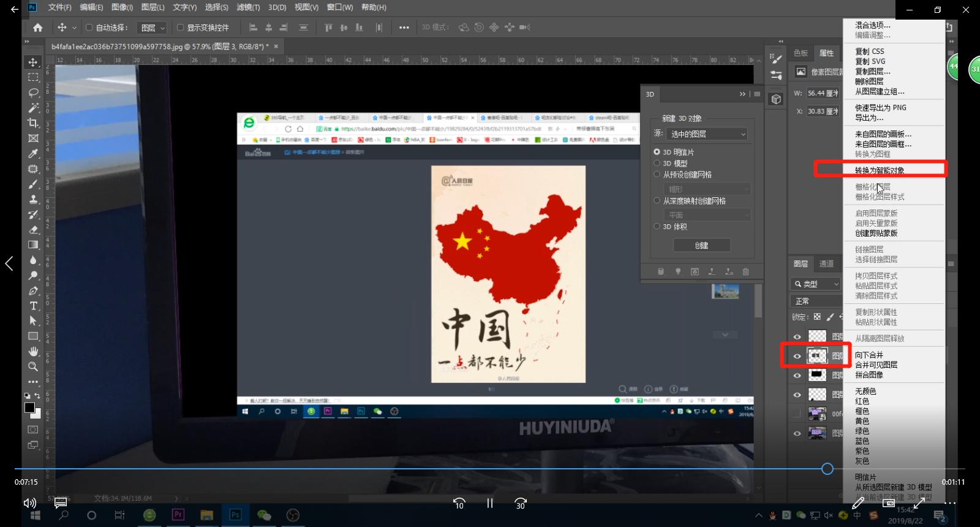Select the Frame tool
The width and height of the screenshot is (980, 527).
pyautogui.click(x=33, y=138)
